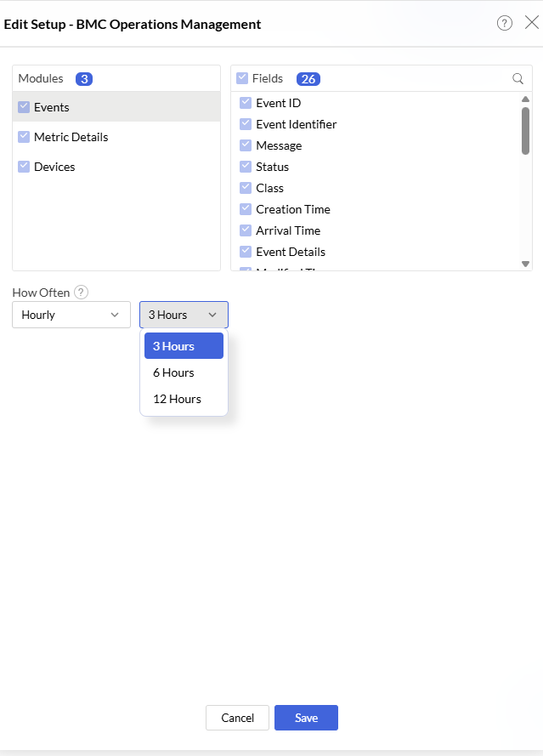Viewport: 543px width, 756px height.
Task: Uncheck the Creation Time field
Action: (x=246, y=209)
